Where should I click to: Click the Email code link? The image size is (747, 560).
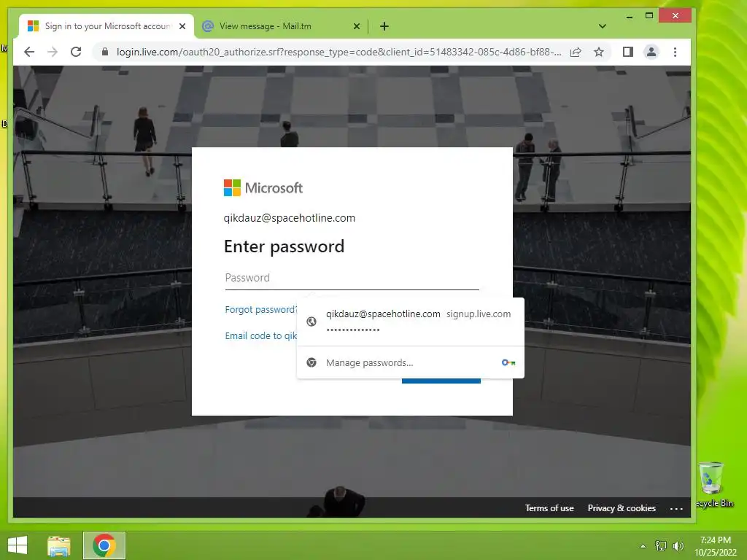pos(260,335)
